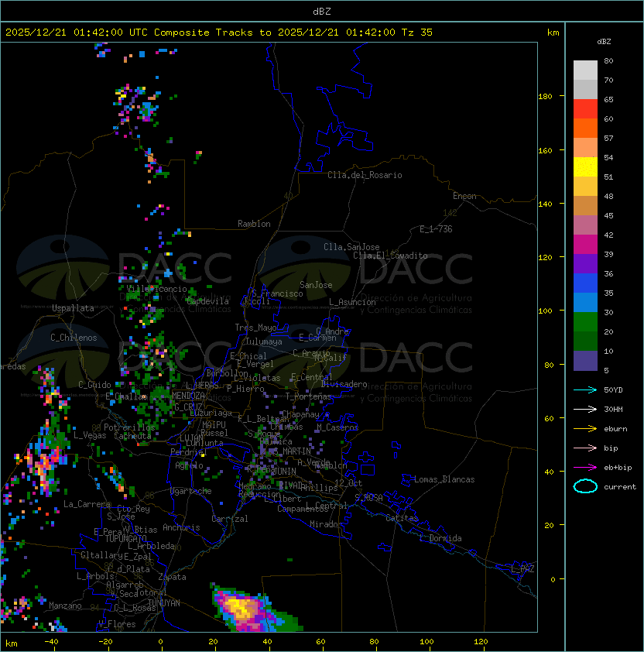Select the light gray top legend block

click(585, 70)
